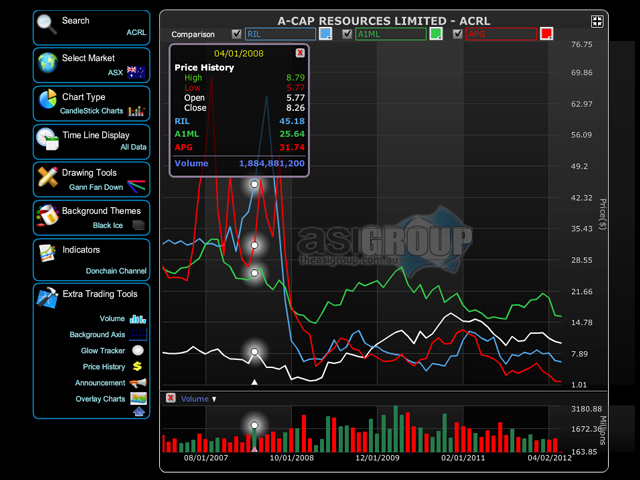Viewport: 640px width, 480px height.
Task: Click the Drawing Tools pencil icon
Action: (x=47, y=176)
